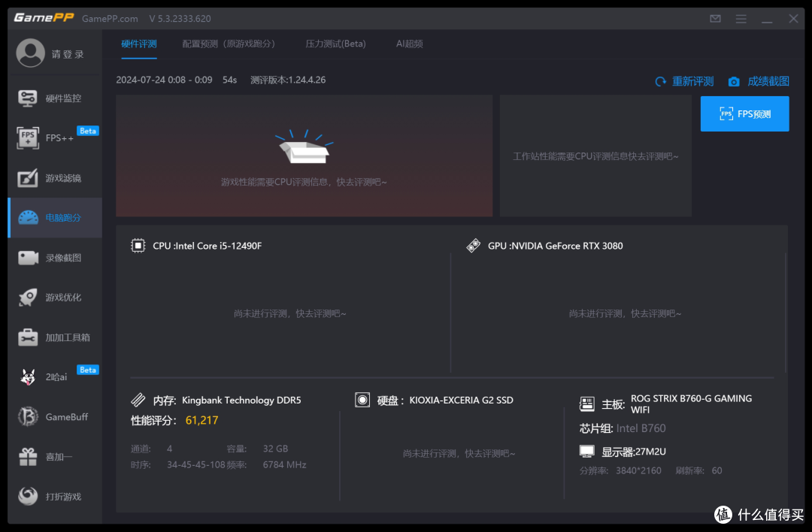Click the re-benchmark refresh arrow icon
The image size is (812, 532).
click(660, 82)
